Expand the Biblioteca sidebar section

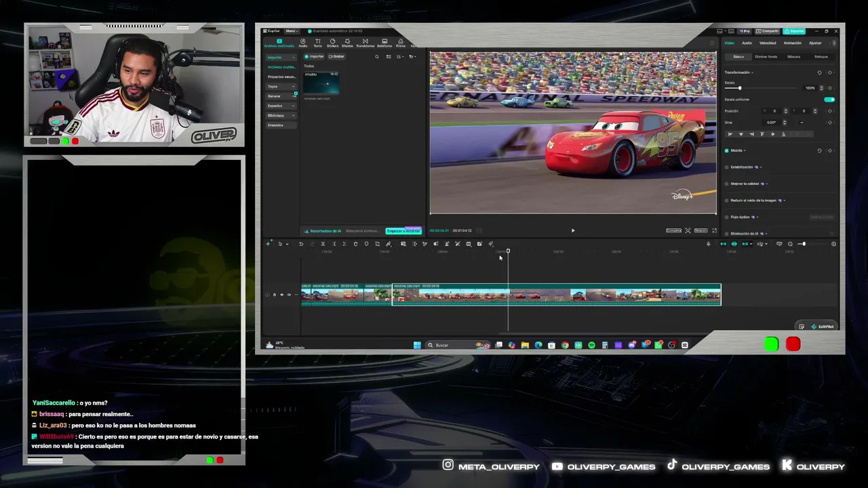point(281,116)
